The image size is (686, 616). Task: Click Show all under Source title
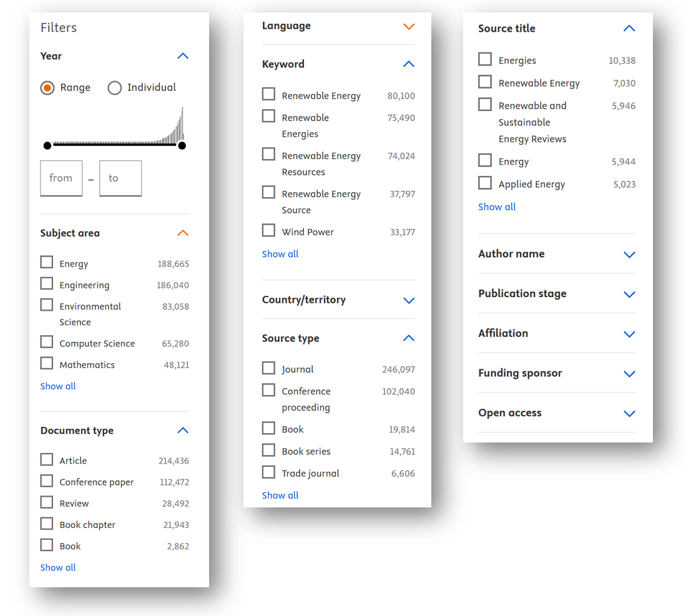pos(497,207)
